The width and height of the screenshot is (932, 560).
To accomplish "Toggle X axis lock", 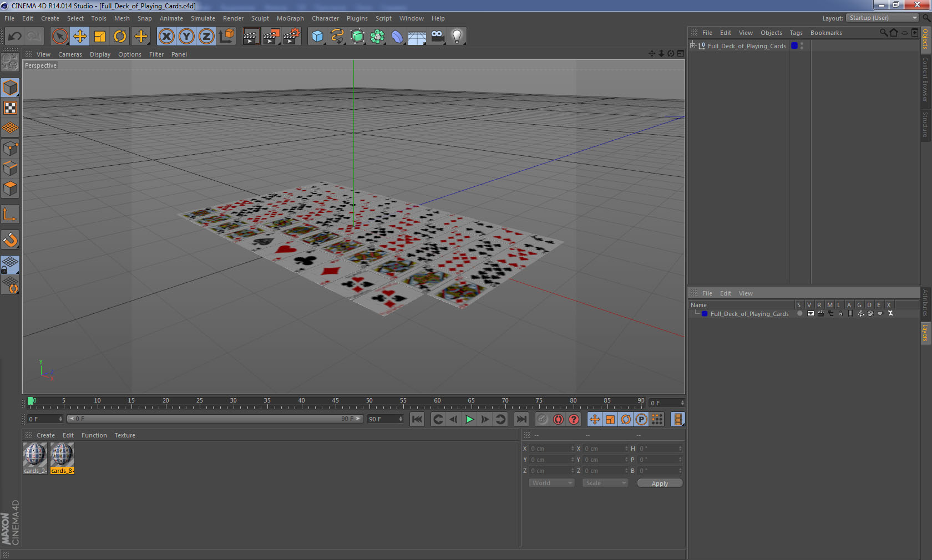I will click(x=166, y=37).
